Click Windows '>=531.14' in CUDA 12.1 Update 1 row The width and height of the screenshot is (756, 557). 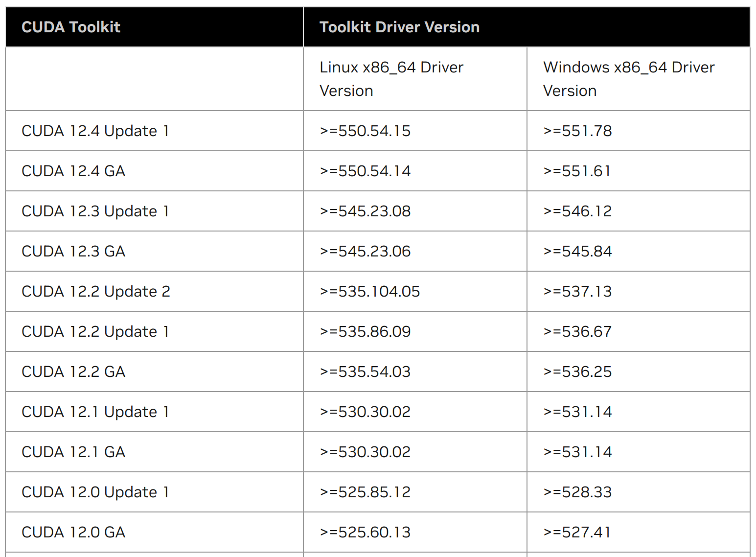[x=577, y=412]
